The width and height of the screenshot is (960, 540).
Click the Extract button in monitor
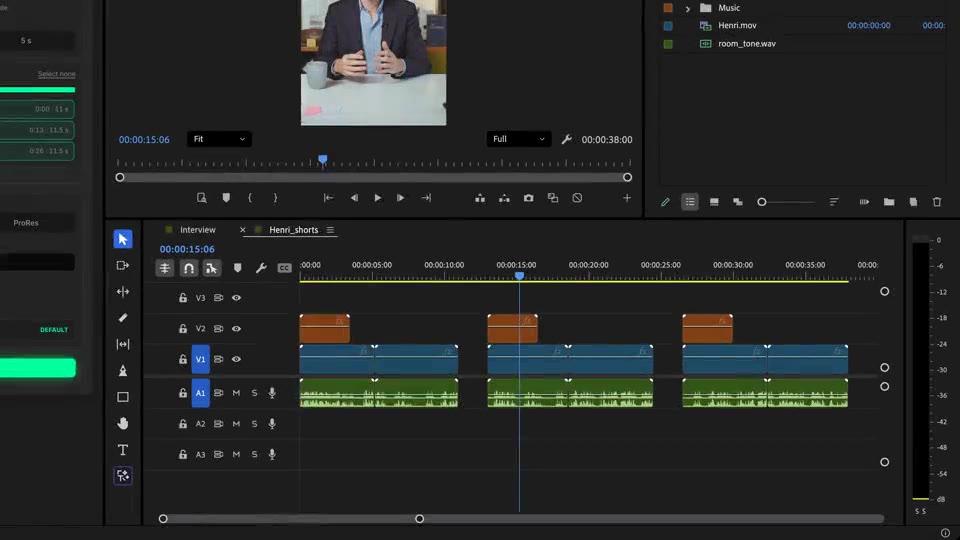click(x=504, y=198)
